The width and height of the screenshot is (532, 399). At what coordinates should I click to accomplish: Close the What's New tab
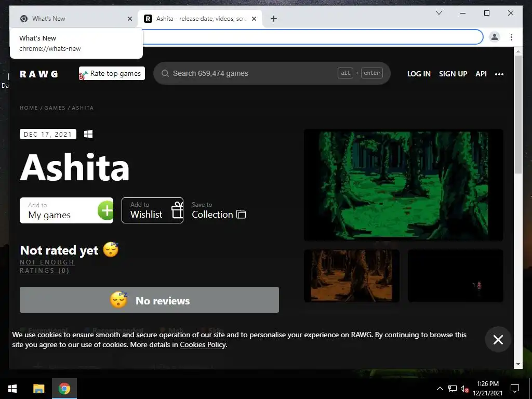coord(129,19)
